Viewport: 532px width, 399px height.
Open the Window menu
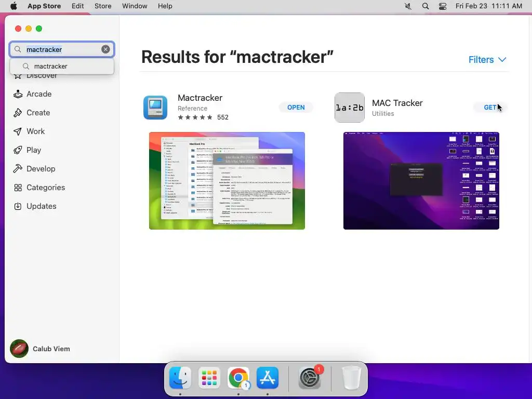click(135, 6)
